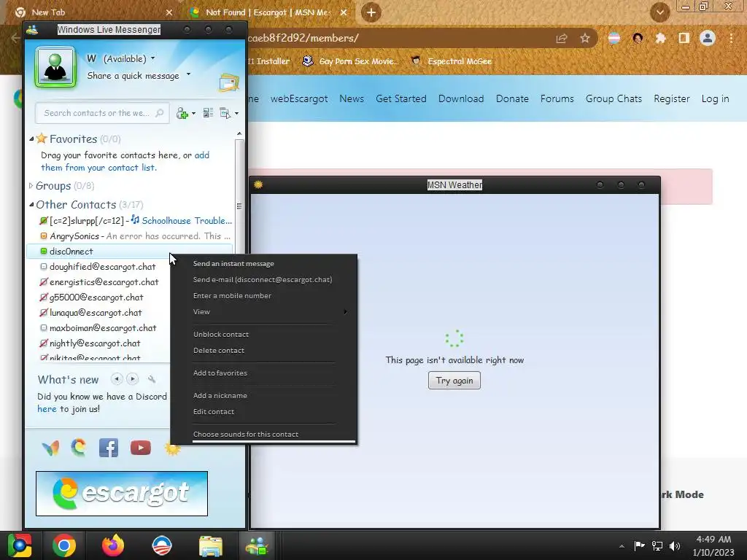Viewport: 747px width, 560px height.
Task: Open File Explorer from the taskbar
Action: pyautogui.click(x=211, y=546)
